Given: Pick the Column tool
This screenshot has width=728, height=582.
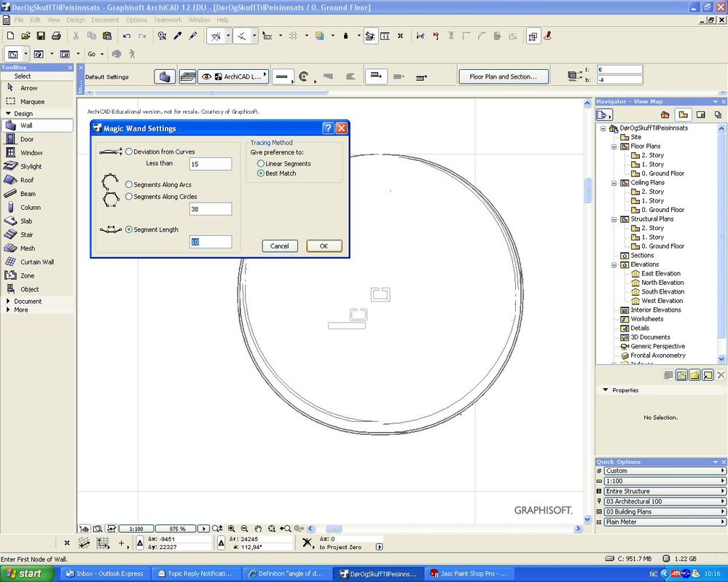Looking at the screenshot, I should [x=30, y=208].
